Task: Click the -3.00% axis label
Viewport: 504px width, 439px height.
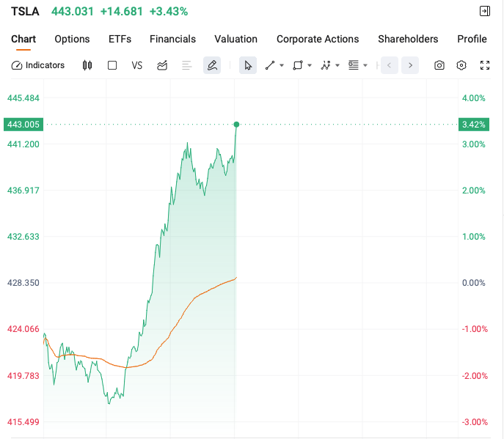Action: 475,422
